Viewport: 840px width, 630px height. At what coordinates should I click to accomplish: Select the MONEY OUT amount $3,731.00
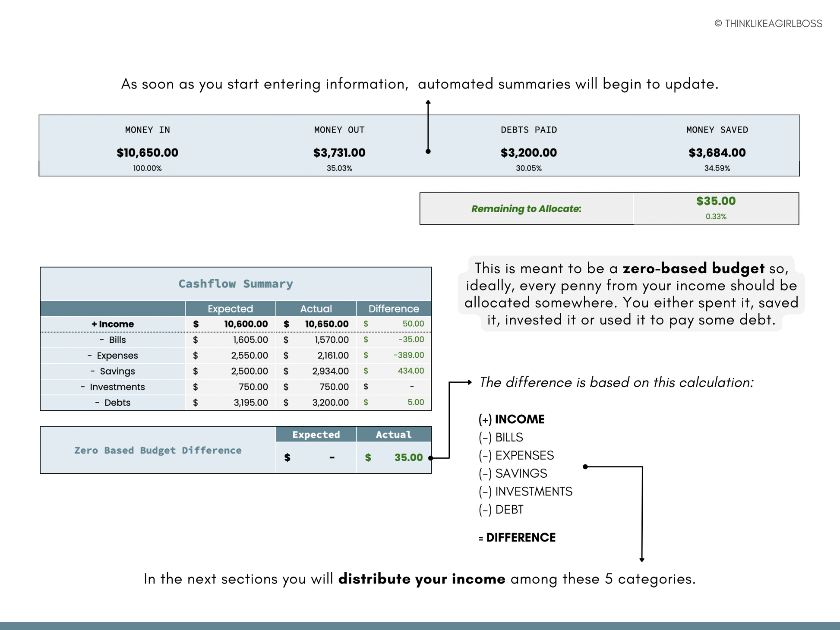339,152
